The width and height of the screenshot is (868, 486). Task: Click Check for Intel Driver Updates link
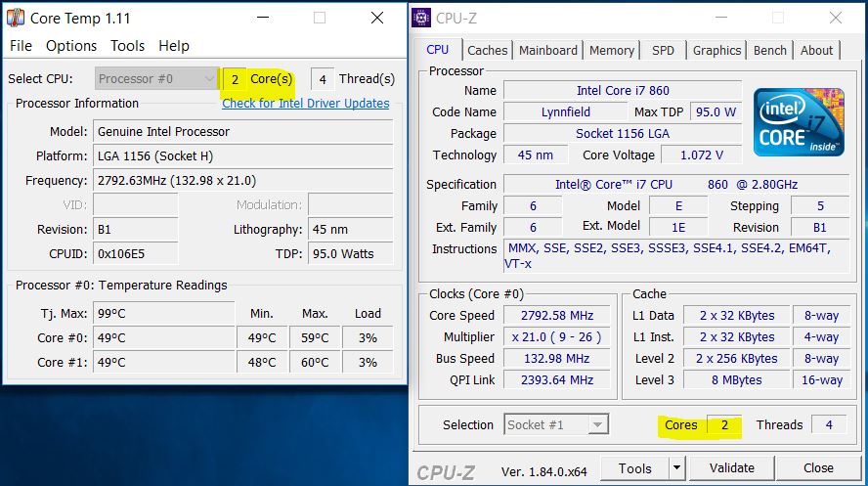[306, 104]
